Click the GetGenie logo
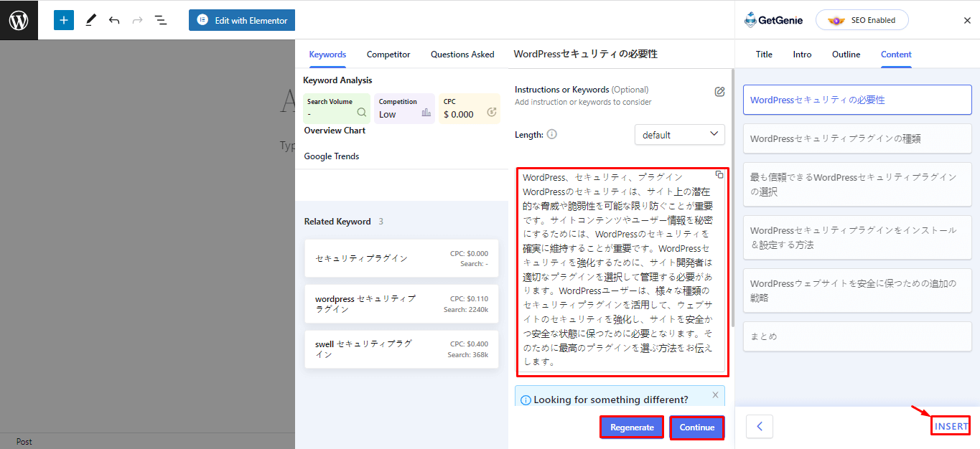Image resolution: width=980 pixels, height=449 pixels. [773, 20]
